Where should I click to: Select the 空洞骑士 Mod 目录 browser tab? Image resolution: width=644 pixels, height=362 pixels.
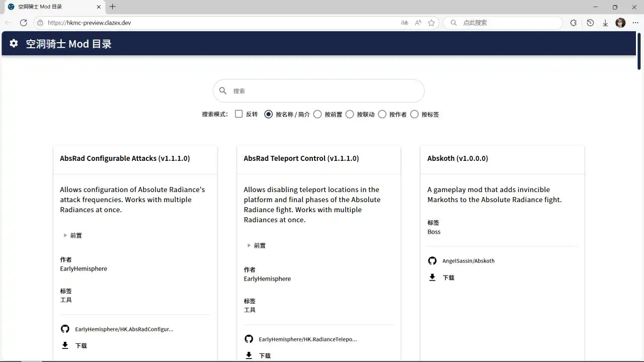click(x=50, y=7)
